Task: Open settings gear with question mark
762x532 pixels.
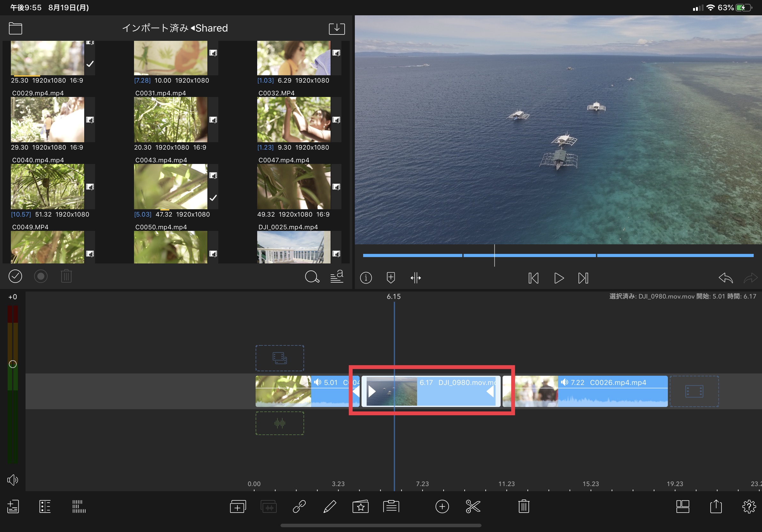Action: coord(749,506)
